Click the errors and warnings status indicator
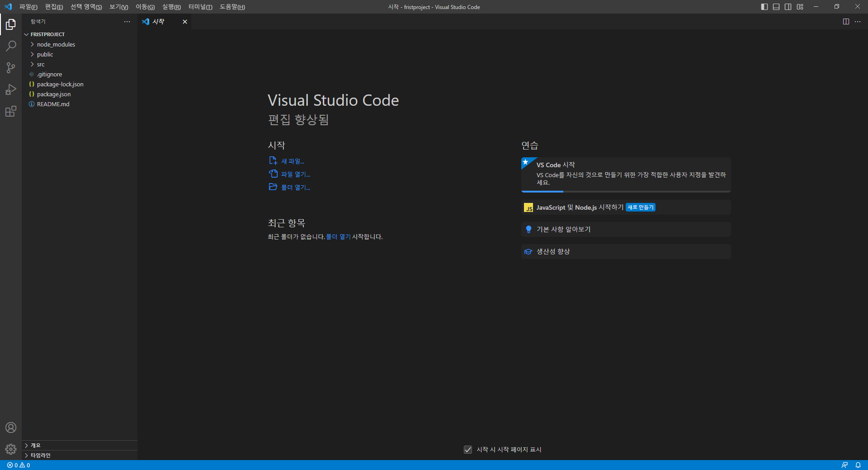 19,465
